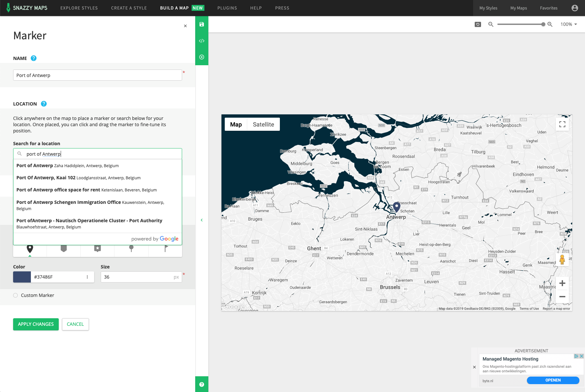This screenshot has width=585, height=392.
Task: Open the embed code icon
Action: [202, 41]
